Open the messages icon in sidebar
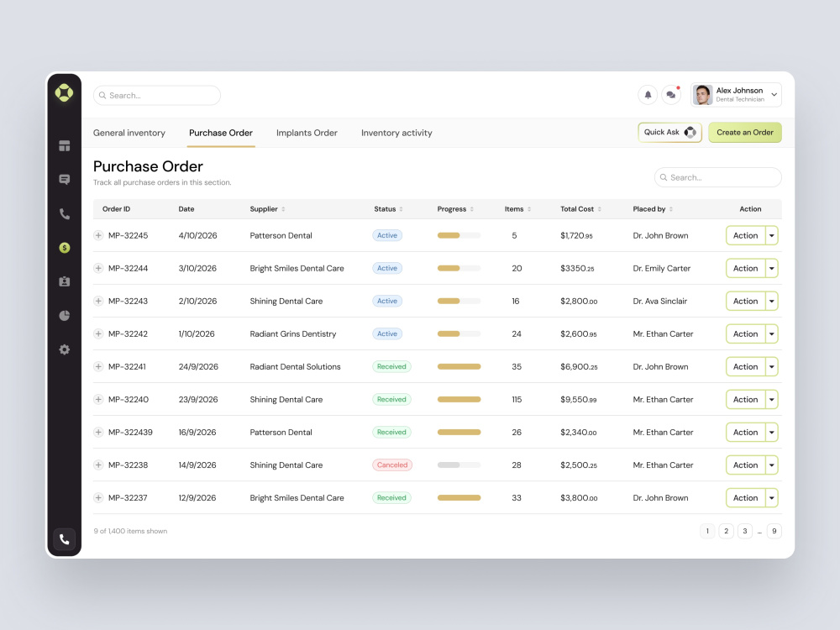 pos(65,180)
